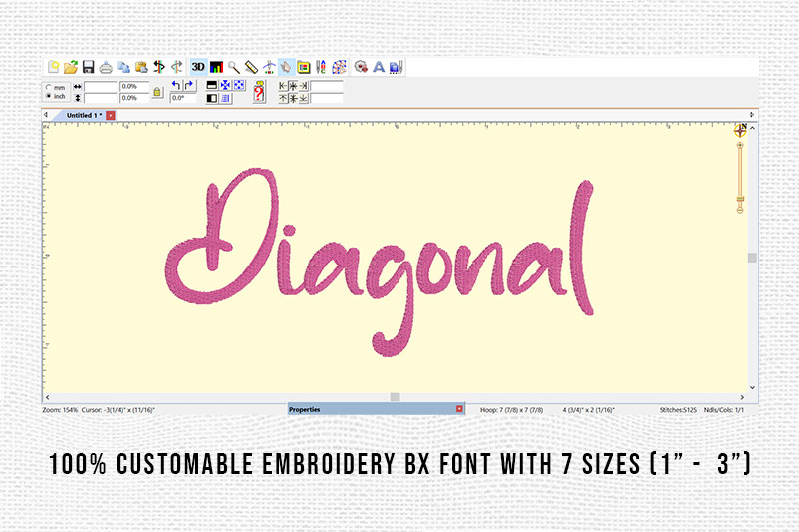The height and width of the screenshot is (532, 799).
Task: Select the inch units radio button
Action: [x=49, y=96]
